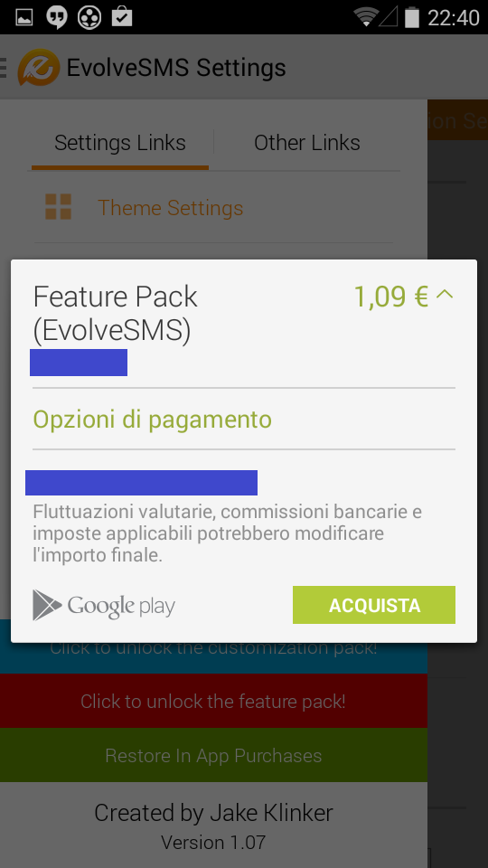488x868 pixels.
Task: Tap the Play Store bag notification icon
Action: tap(122, 16)
